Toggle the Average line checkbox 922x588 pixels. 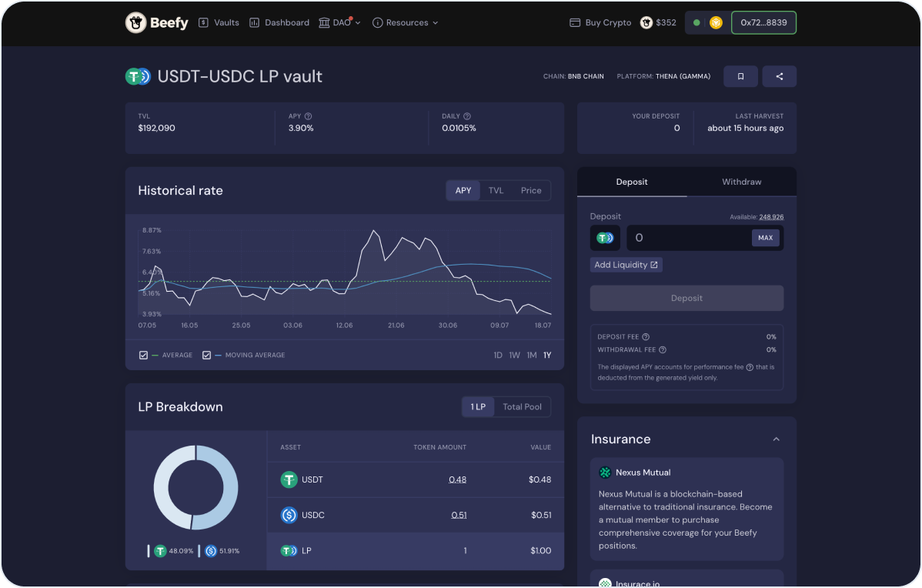143,355
